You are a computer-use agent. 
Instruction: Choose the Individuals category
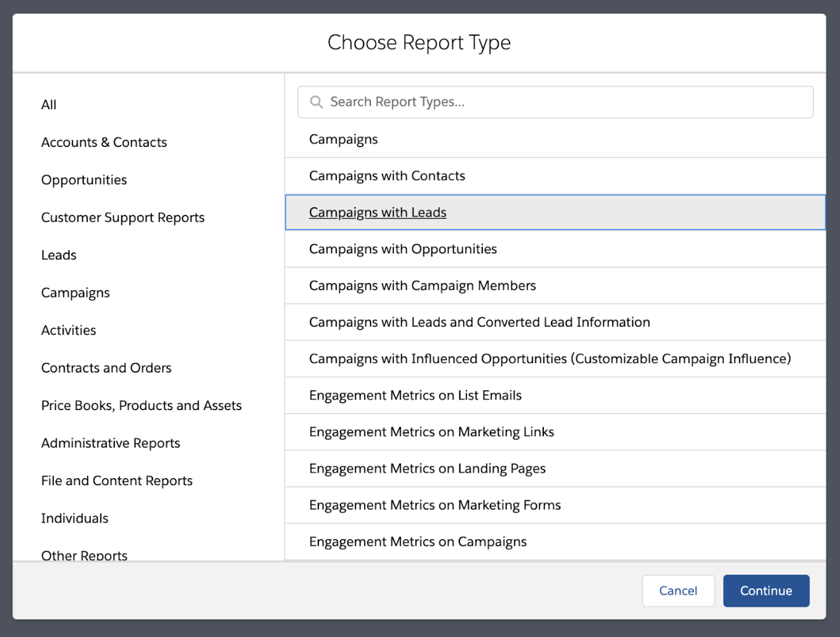[75, 518]
